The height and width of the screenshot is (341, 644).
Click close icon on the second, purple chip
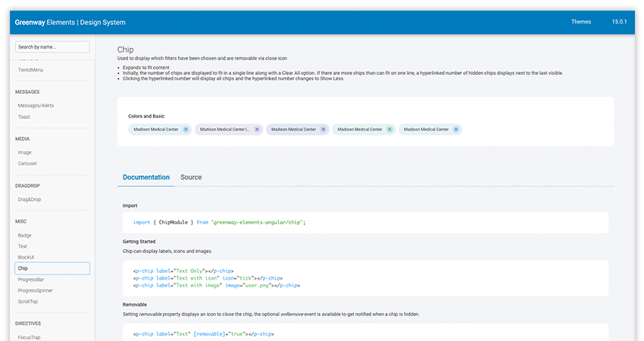pyautogui.click(x=257, y=130)
